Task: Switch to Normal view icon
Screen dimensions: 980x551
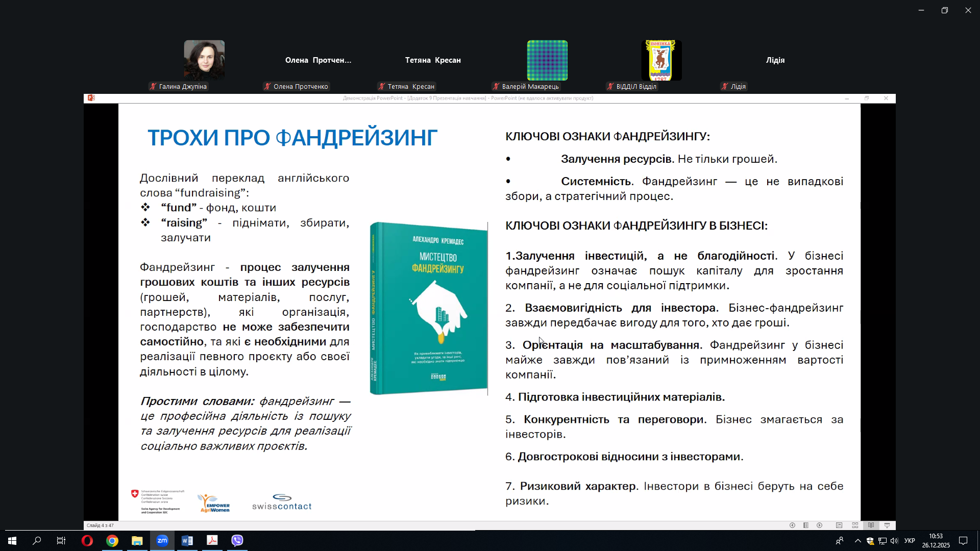Action: 839,525
